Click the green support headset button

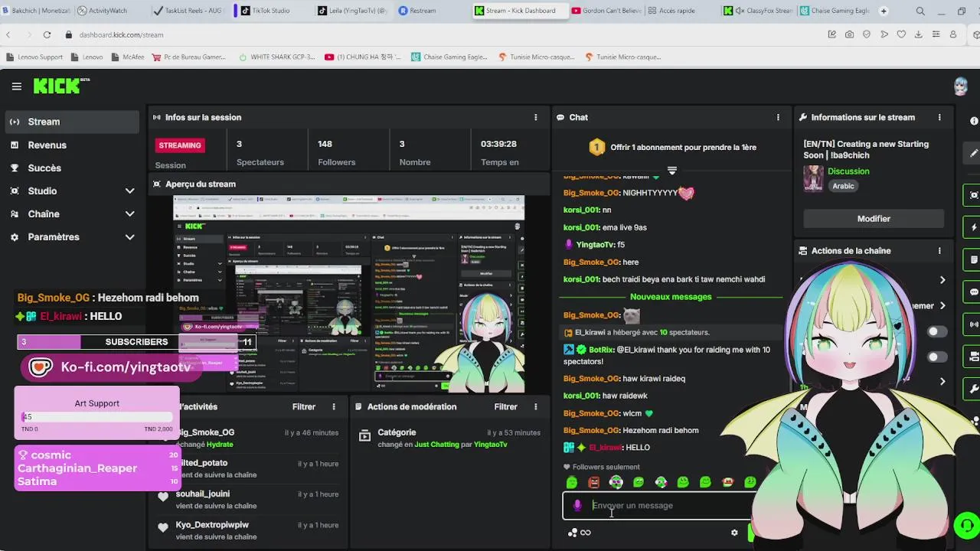tap(967, 526)
